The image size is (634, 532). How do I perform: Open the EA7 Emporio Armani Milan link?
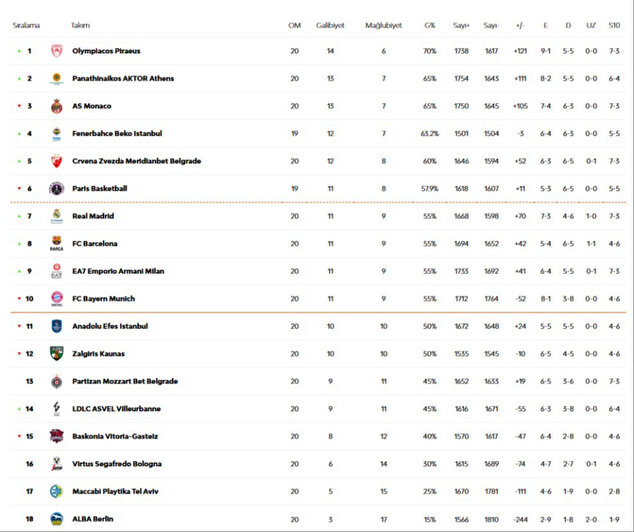(x=118, y=271)
